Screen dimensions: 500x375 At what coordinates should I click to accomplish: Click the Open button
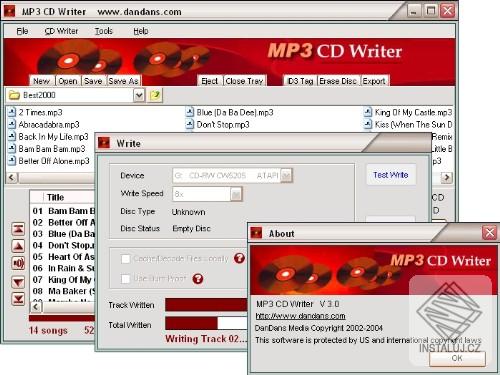[68, 81]
